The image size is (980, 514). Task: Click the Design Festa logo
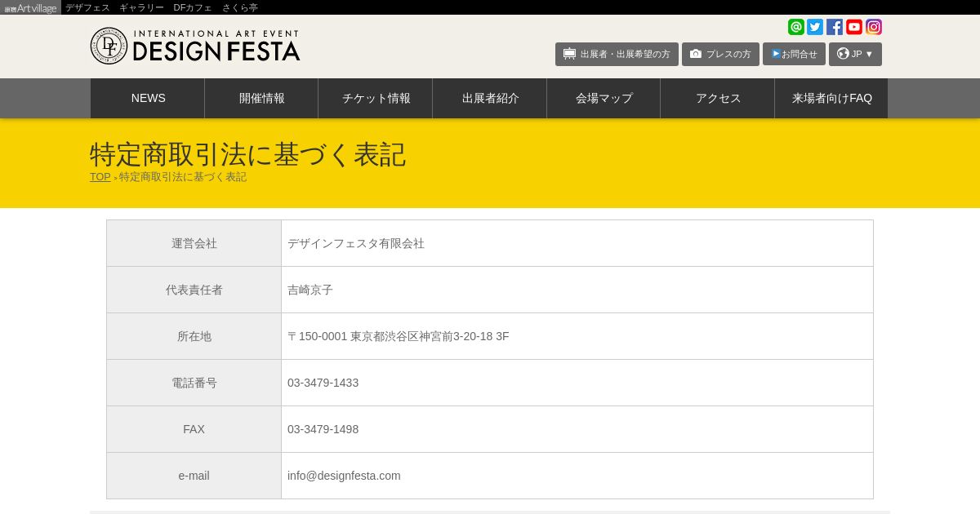click(195, 46)
